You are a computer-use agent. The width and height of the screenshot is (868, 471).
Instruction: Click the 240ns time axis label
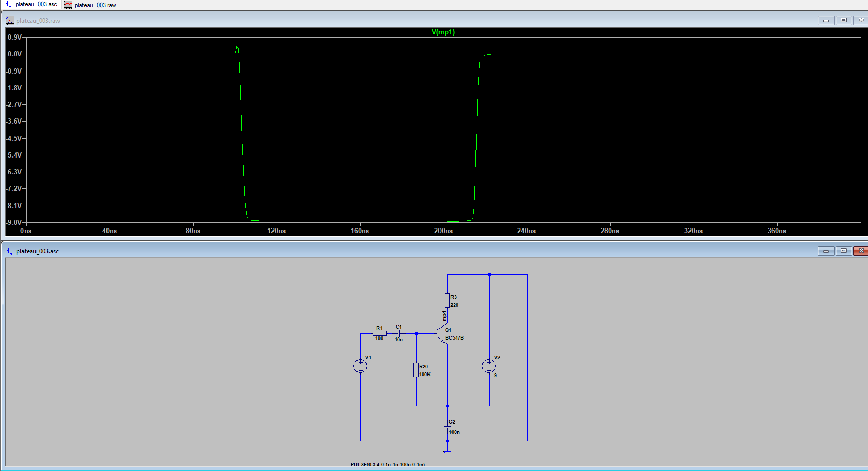(x=526, y=231)
